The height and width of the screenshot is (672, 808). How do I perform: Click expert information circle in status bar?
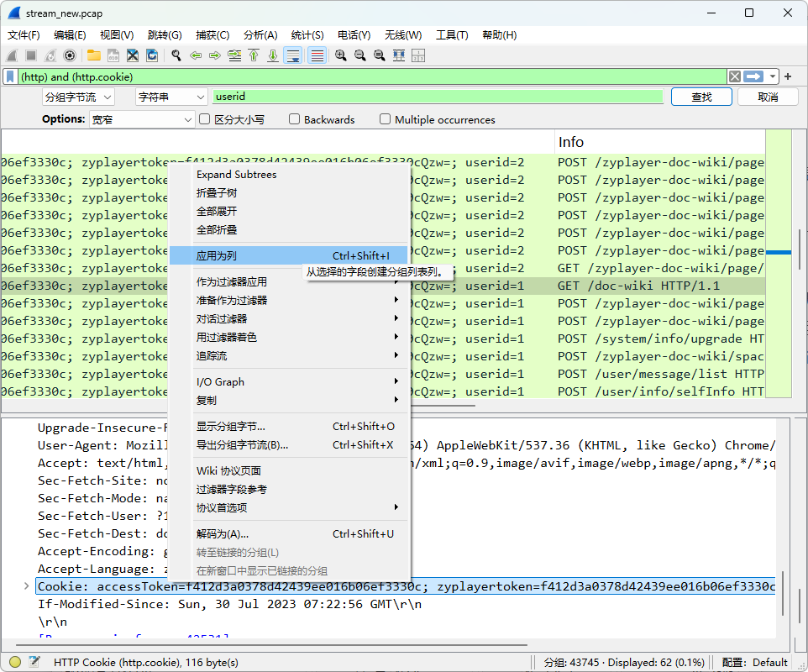15,662
